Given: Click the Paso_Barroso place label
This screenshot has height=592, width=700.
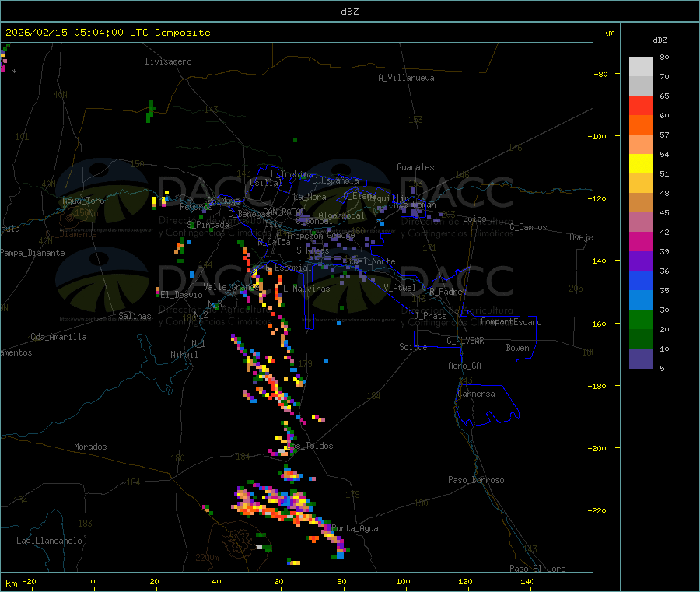Looking at the screenshot, I should click(x=476, y=480).
